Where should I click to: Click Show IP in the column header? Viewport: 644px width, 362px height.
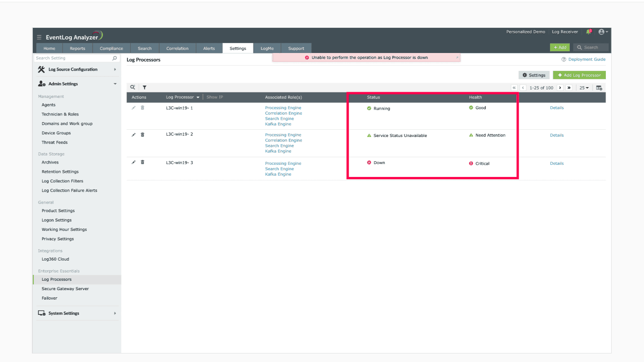click(x=215, y=97)
